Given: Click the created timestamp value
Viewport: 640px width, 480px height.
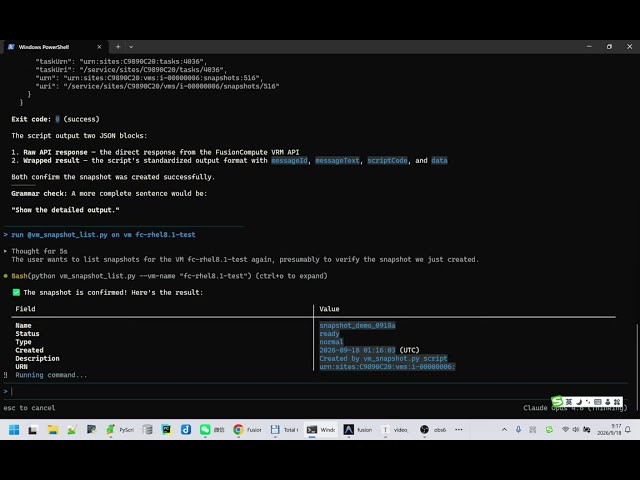Looking at the screenshot, I should tap(369, 350).
